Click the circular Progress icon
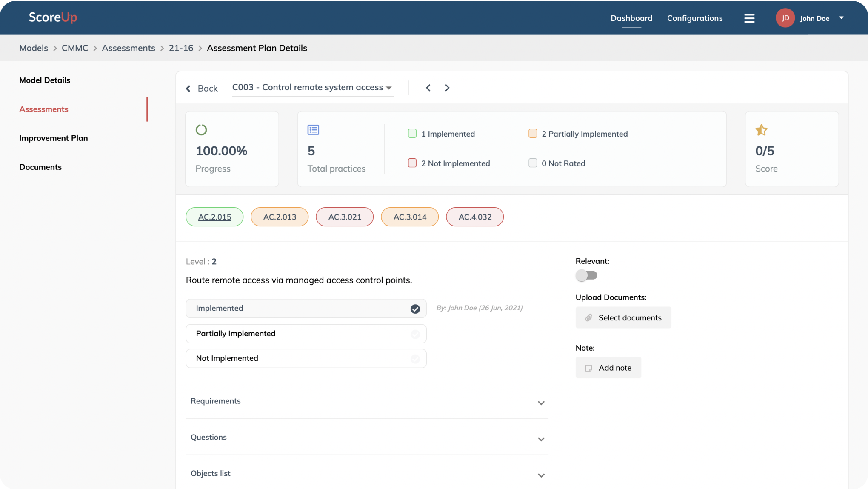Viewport: 868px width, 489px height. tap(201, 130)
